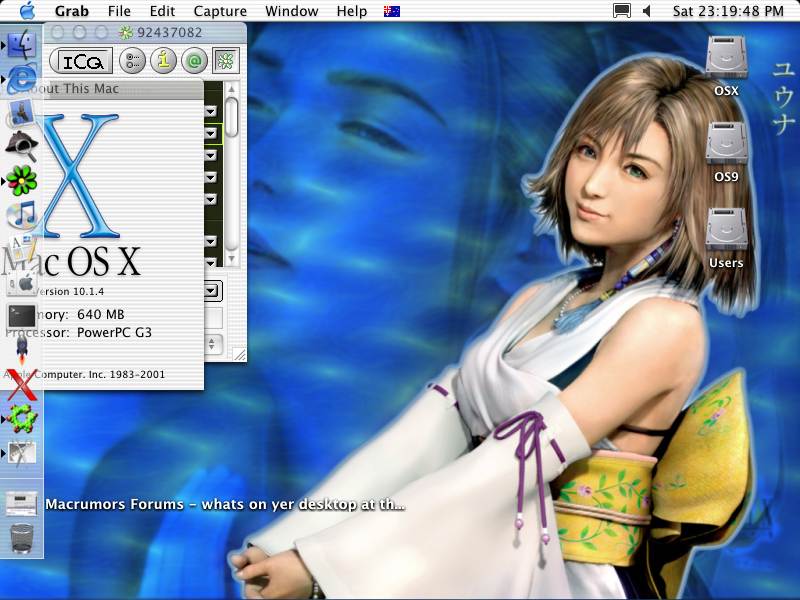Image resolution: width=800 pixels, height=600 pixels.
Task: Click the ICQ scrollbar down arrow
Action: pos(231,259)
